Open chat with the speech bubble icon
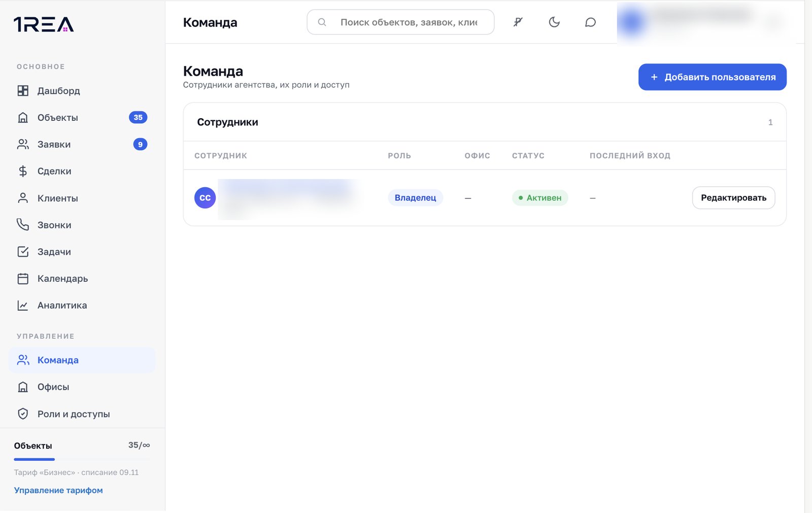The height and width of the screenshot is (513, 812). pyautogui.click(x=590, y=22)
